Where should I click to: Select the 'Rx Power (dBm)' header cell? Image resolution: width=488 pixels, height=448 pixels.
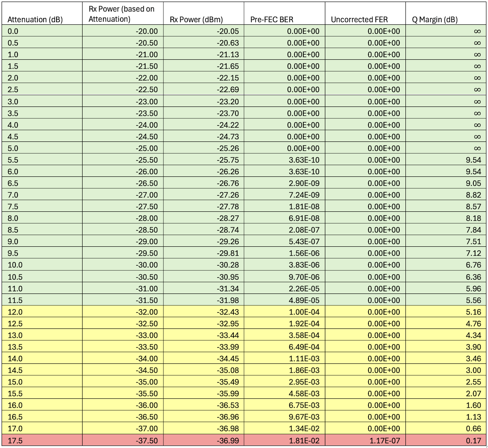point(204,14)
